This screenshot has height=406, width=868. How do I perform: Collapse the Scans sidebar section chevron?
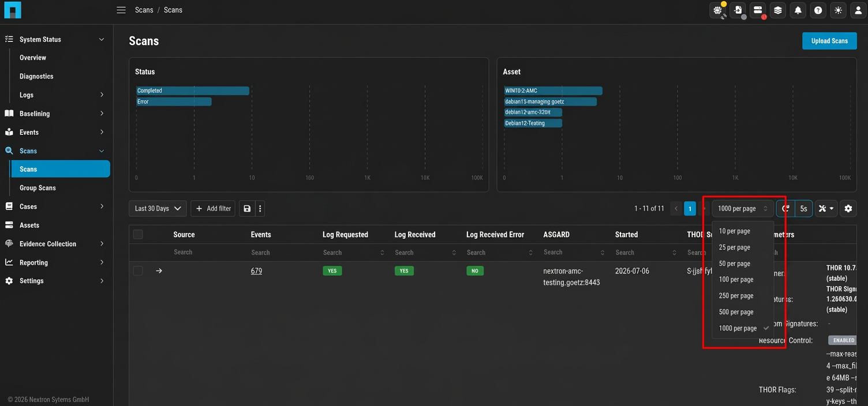[102, 151]
